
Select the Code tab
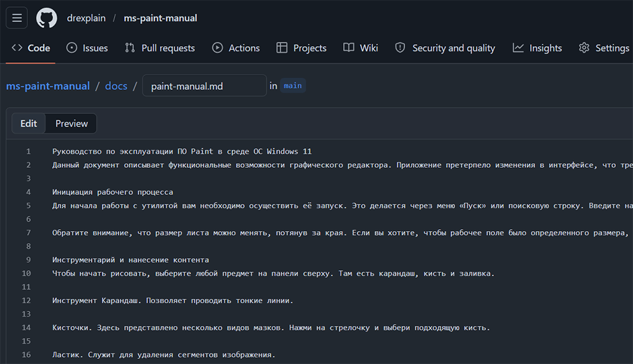[x=30, y=48]
